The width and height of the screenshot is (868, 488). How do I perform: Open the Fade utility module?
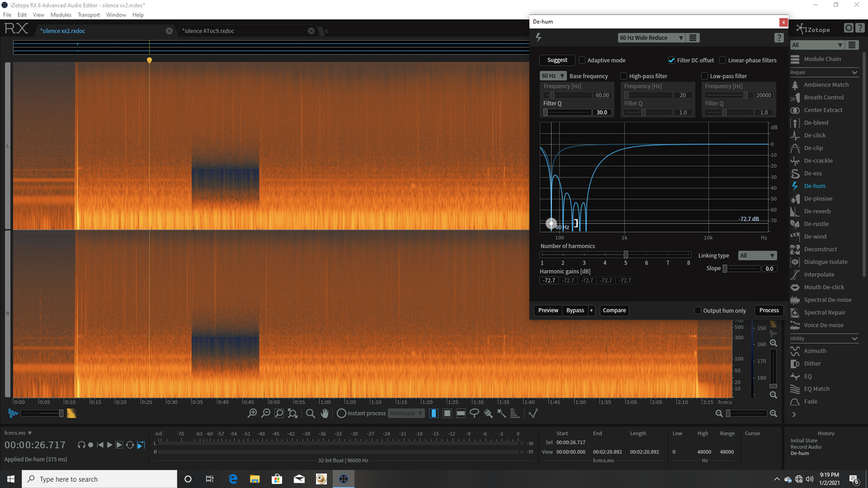(805, 401)
